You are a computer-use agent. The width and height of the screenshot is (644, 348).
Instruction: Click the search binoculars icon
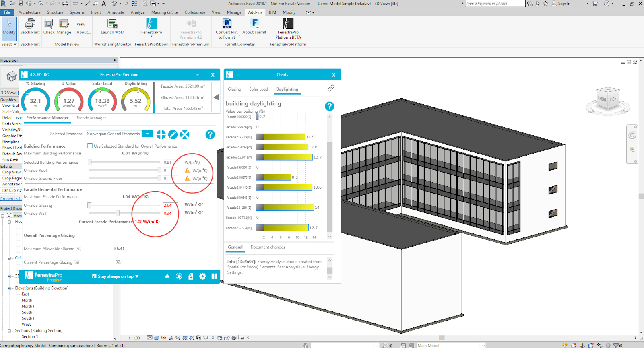click(x=530, y=4)
